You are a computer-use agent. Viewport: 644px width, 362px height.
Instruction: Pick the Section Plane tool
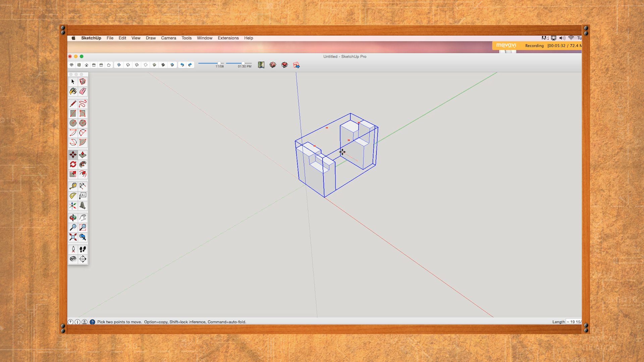83,259
